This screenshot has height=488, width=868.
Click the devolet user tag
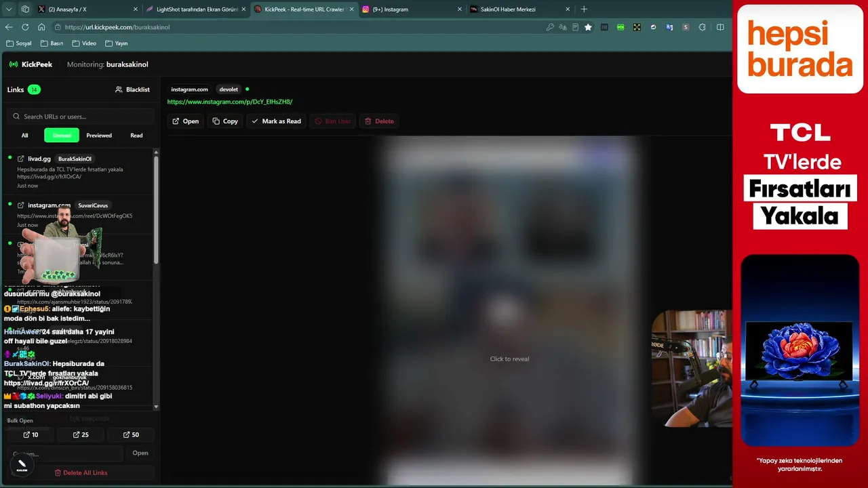pos(229,89)
